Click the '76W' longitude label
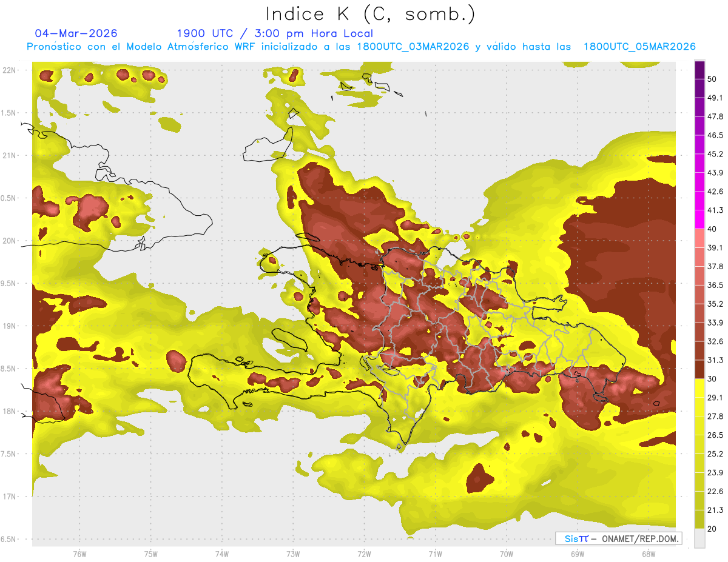 coord(79,554)
